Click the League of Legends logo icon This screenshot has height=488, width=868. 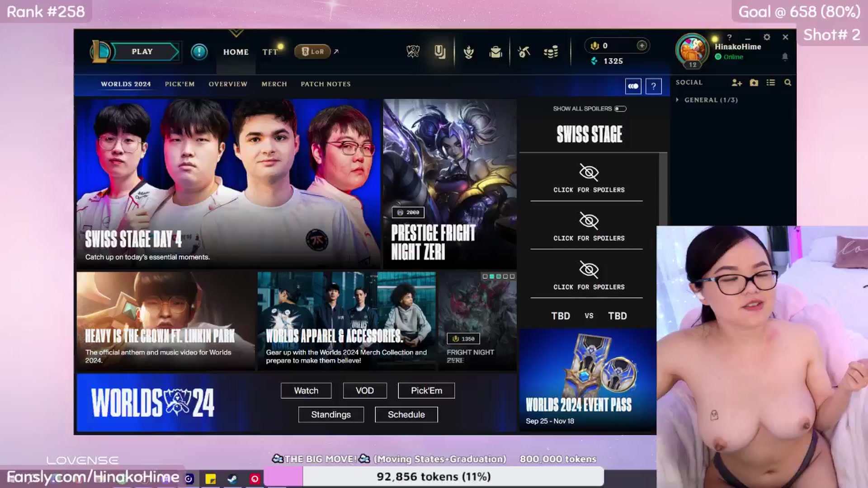[99, 52]
